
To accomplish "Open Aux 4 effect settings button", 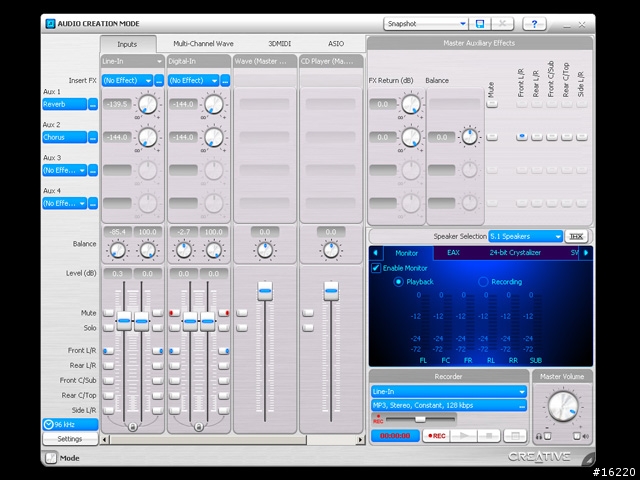I will point(93,203).
